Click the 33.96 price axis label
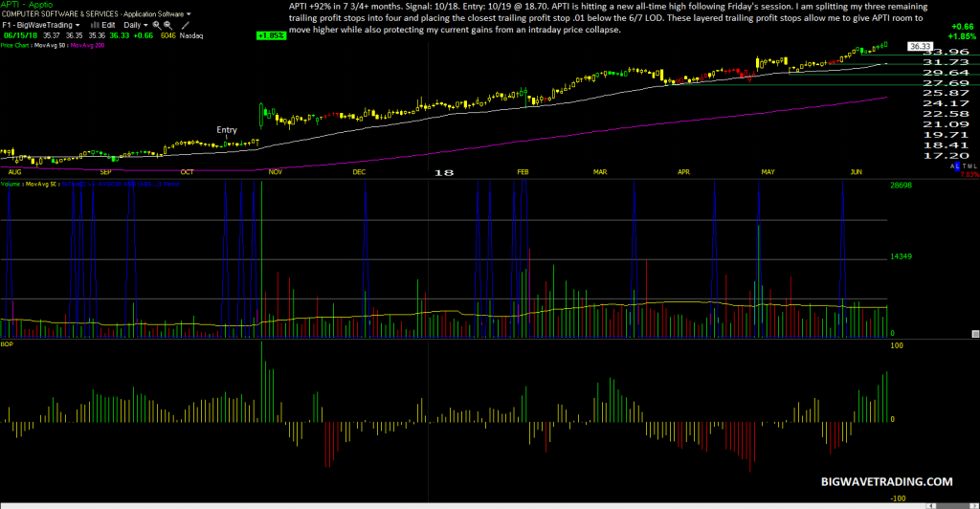The image size is (980, 509). (x=946, y=52)
